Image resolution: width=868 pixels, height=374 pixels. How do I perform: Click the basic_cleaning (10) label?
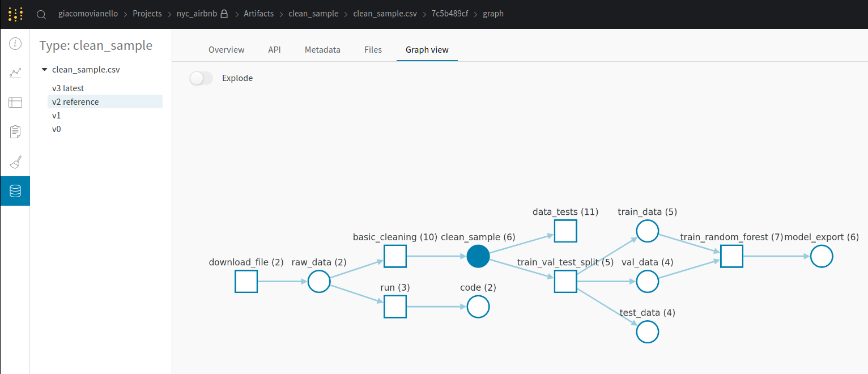tap(395, 237)
